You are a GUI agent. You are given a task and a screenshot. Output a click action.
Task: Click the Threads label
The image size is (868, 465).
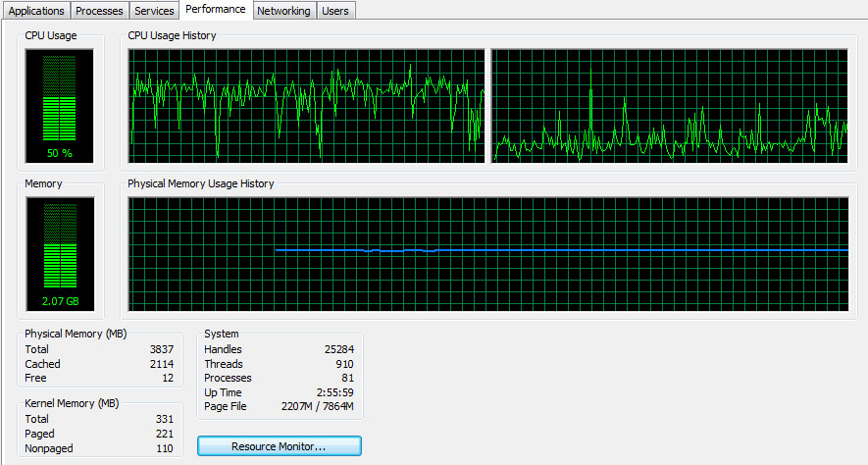point(223,364)
